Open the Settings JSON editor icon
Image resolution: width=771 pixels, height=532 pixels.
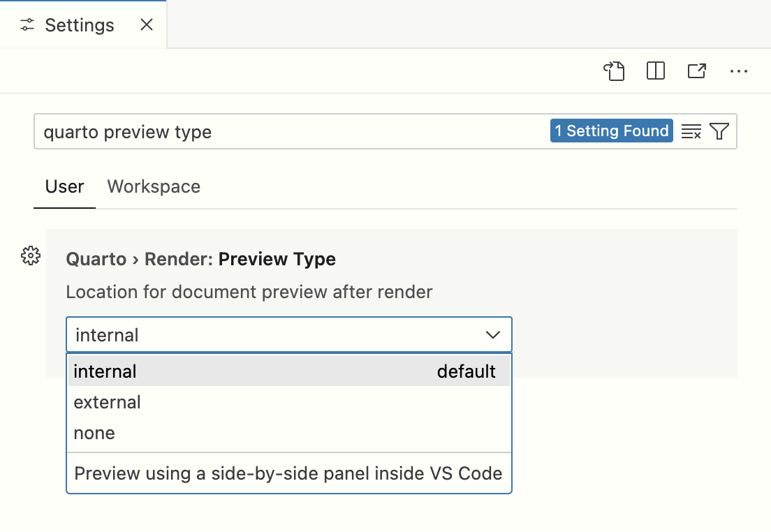(x=614, y=71)
